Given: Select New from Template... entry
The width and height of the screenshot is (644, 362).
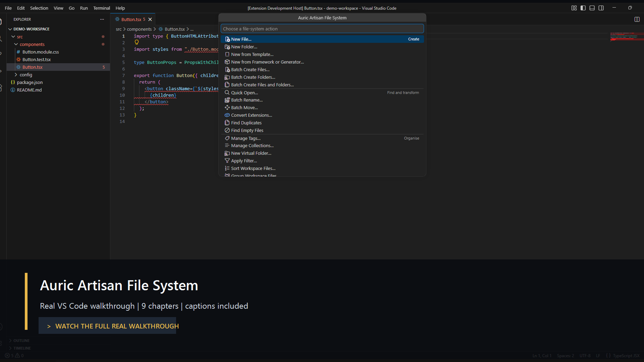Looking at the screenshot, I should click(322, 54).
